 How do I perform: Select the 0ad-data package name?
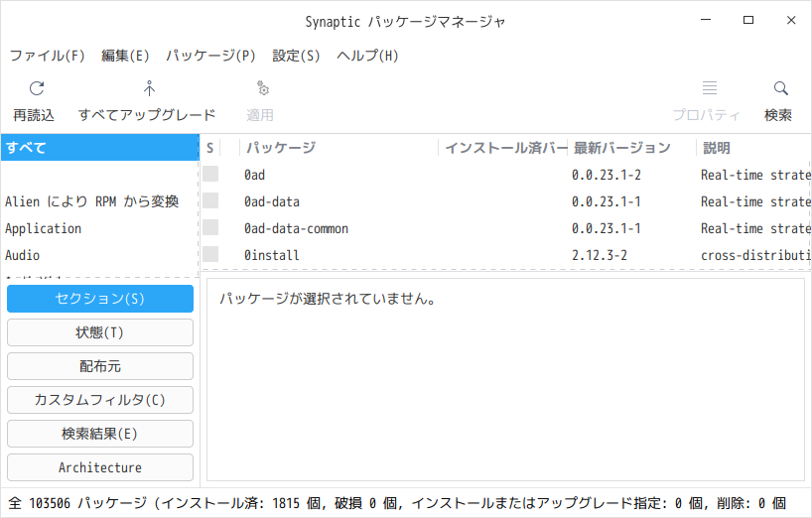pos(272,201)
